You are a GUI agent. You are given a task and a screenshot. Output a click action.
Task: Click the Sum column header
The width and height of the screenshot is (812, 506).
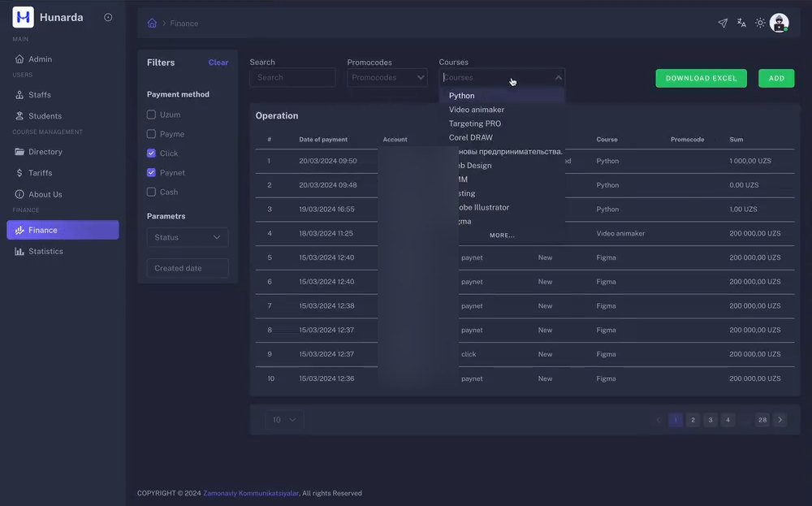point(736,140)
